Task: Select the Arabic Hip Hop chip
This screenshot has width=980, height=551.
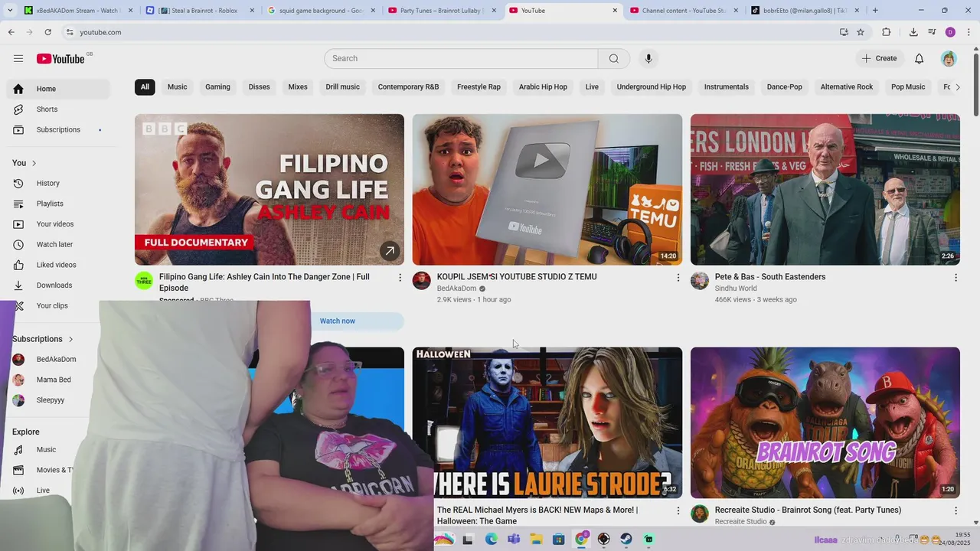Action: click(x=543, y=87)
